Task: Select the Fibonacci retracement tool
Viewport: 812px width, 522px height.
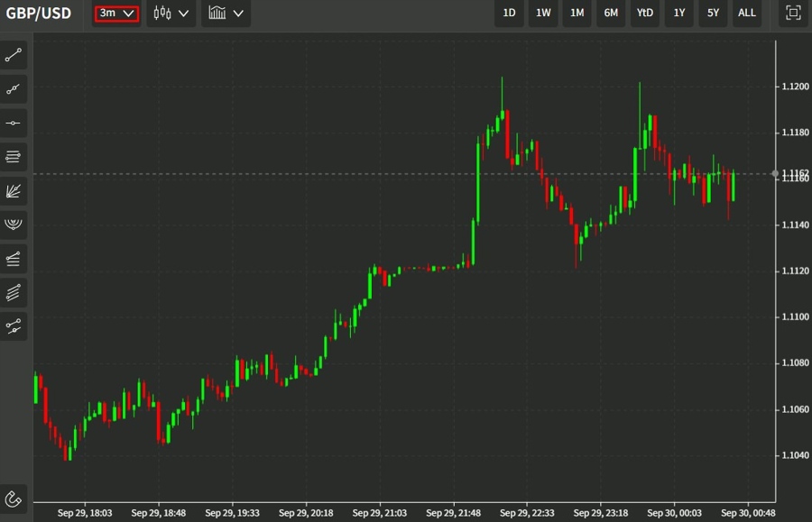Action: [x=14, y=259]
